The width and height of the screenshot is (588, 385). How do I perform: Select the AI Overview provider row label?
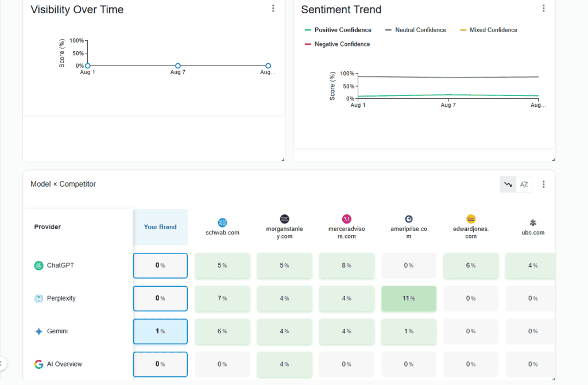64,364
